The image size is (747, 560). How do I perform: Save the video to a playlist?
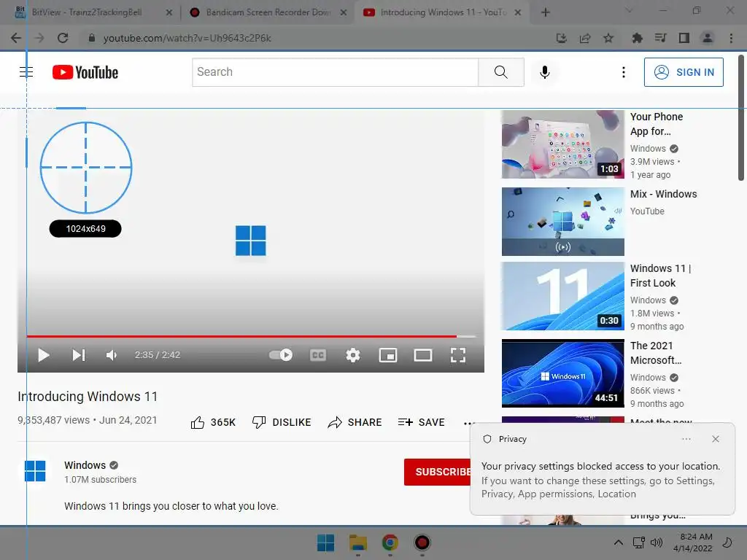(422, 422)
